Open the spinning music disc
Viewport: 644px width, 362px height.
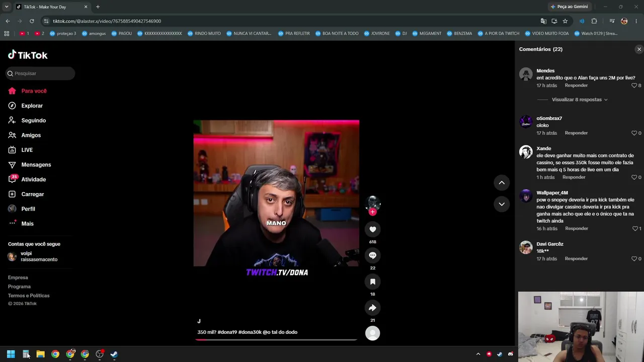(372, 333)
